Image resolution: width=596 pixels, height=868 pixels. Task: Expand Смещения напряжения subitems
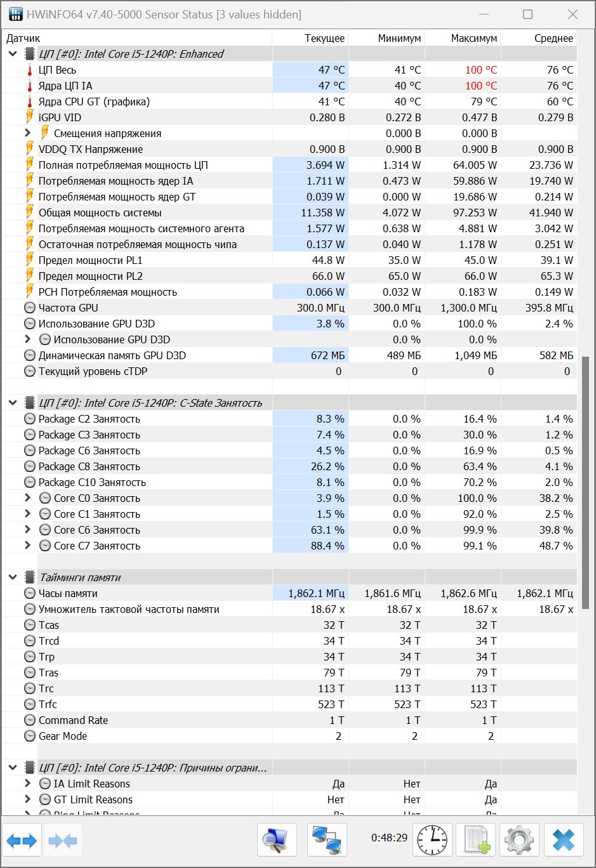(27, 133)
